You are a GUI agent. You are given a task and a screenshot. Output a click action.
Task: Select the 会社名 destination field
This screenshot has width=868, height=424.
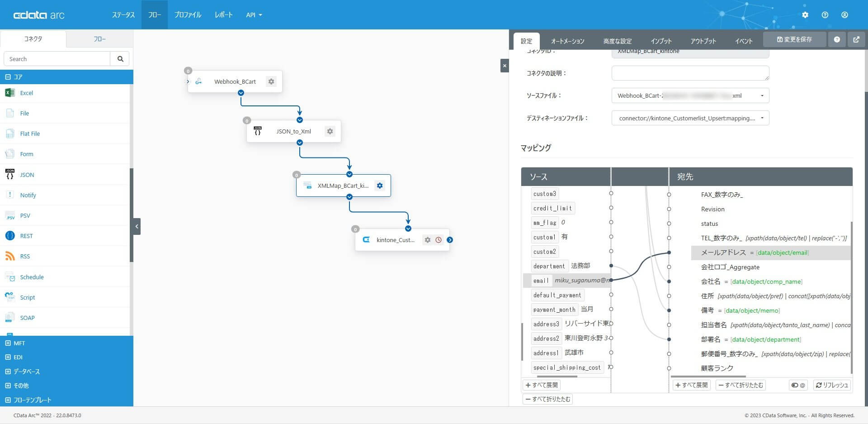click(x=711, y=281)
